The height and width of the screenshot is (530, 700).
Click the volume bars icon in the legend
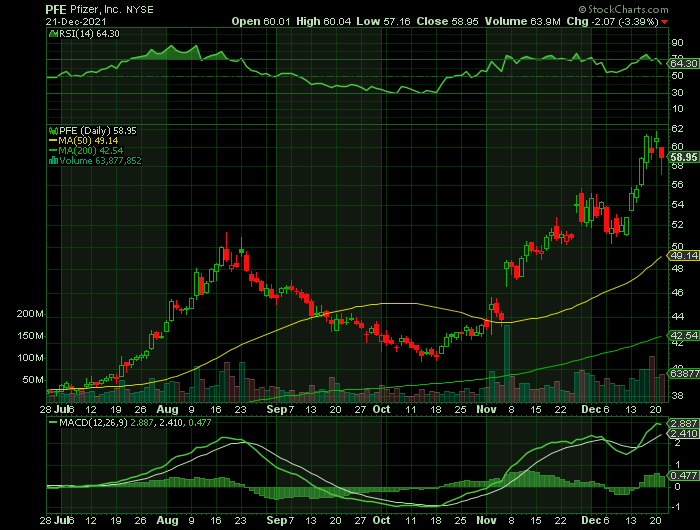[x=53, y=161]
